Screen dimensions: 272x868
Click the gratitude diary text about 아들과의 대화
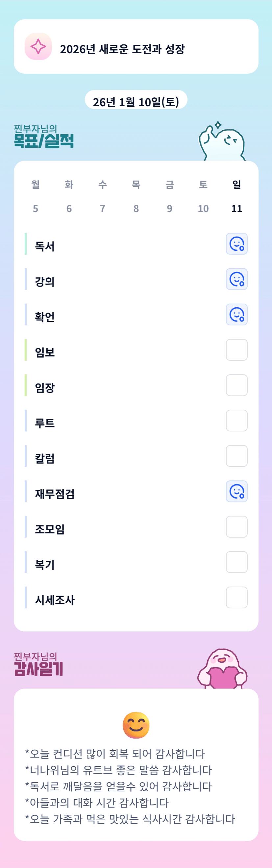pos(97,803)
